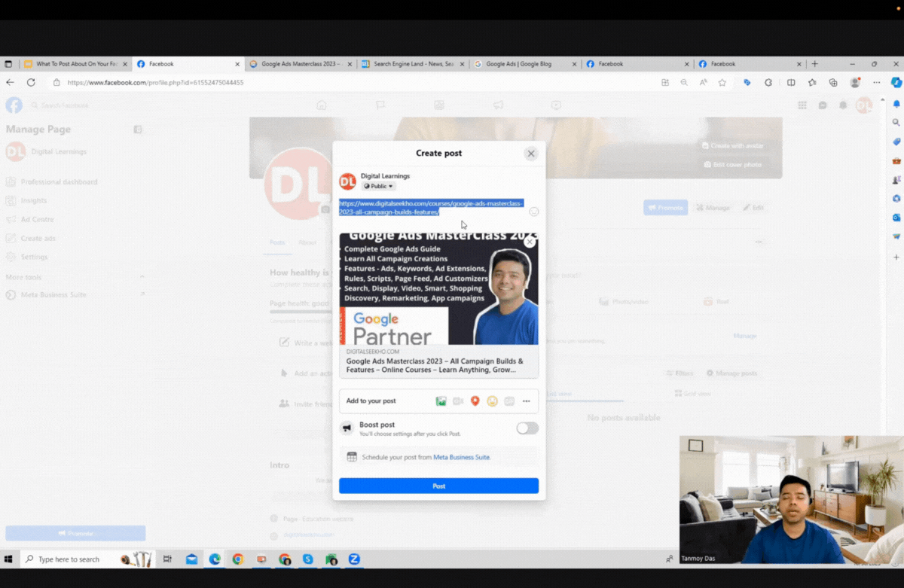Close the Create post dialog
The width and height of the screenshot is (904, 588).
click(531, 154)
